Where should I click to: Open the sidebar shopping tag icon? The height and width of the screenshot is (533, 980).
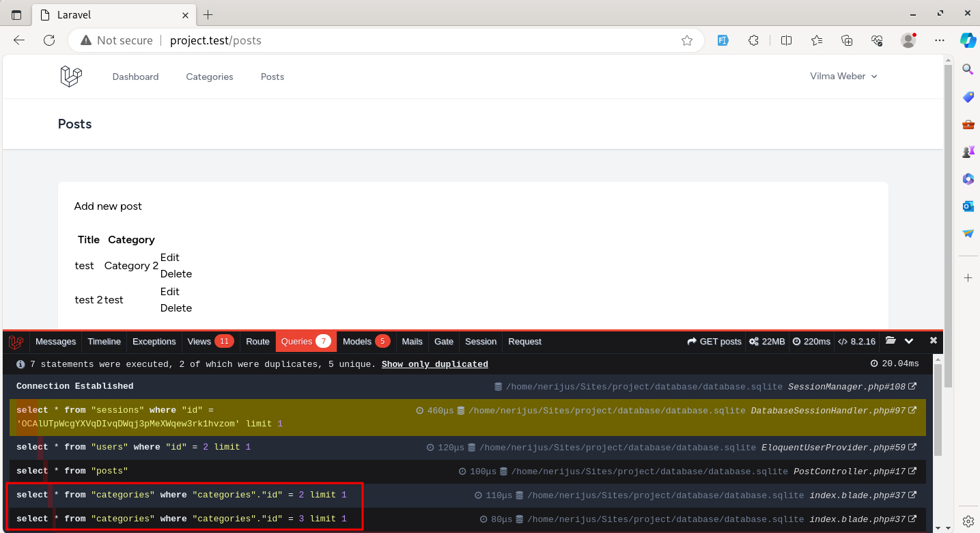[968, 97]
